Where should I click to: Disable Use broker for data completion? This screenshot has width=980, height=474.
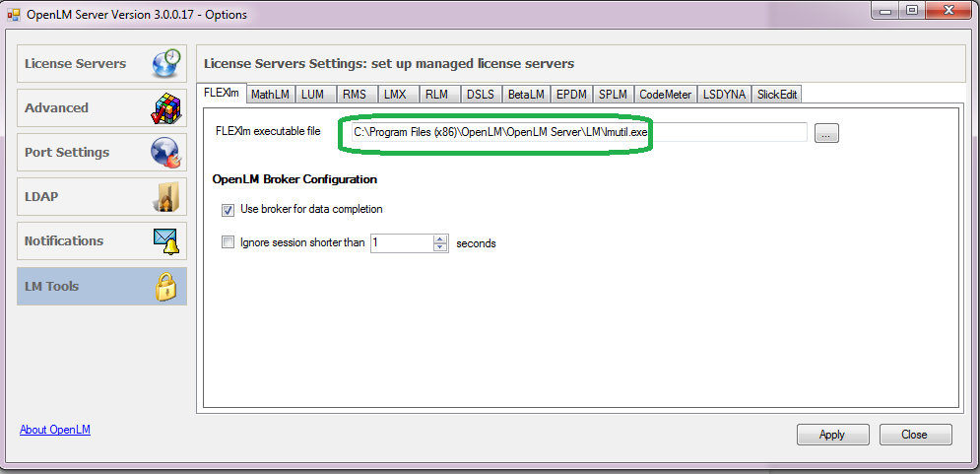pos(229,210)
